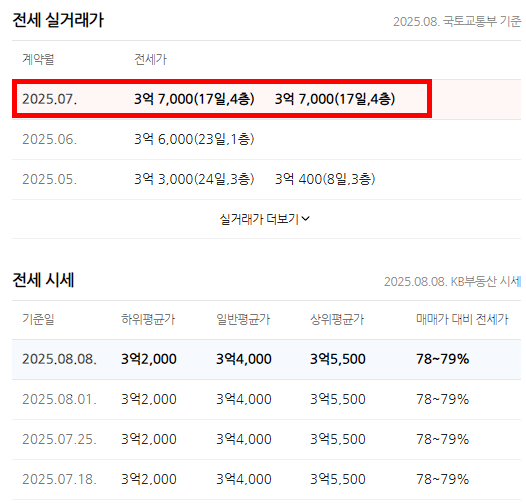Click 3억4,000 in the 2025.08.01. row

point(244,399)
